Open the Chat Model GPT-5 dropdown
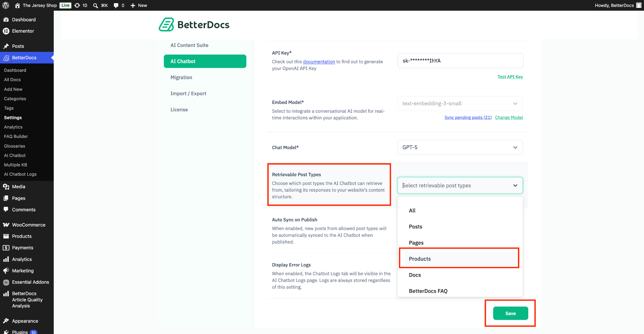The height and width of the screenshot is (334, 644). pos(460,147)
